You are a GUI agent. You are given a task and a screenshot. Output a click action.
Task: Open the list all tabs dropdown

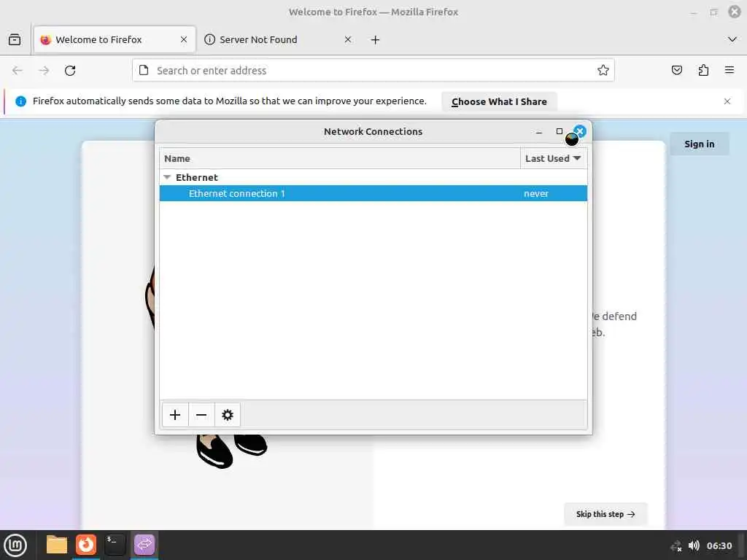point(732,39)
